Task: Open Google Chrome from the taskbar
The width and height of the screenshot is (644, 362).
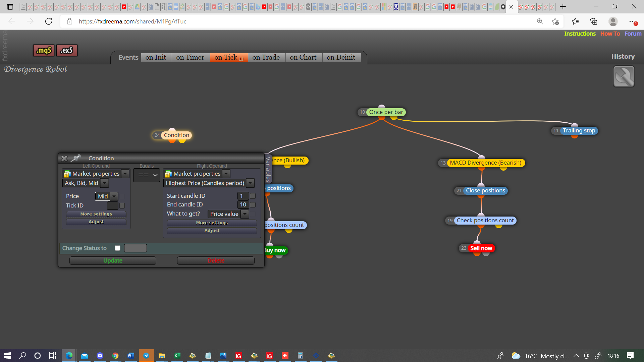Action: (x=115, y=356)
